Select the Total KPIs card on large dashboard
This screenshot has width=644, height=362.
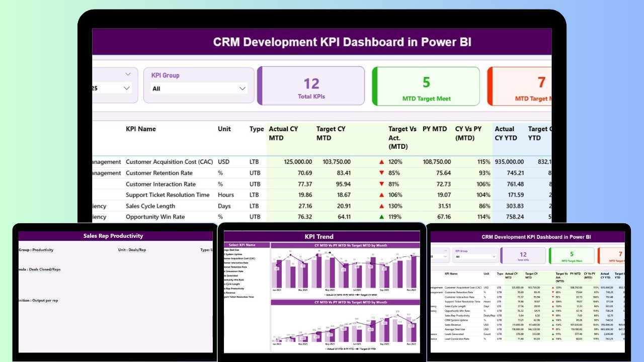[311, 86]
